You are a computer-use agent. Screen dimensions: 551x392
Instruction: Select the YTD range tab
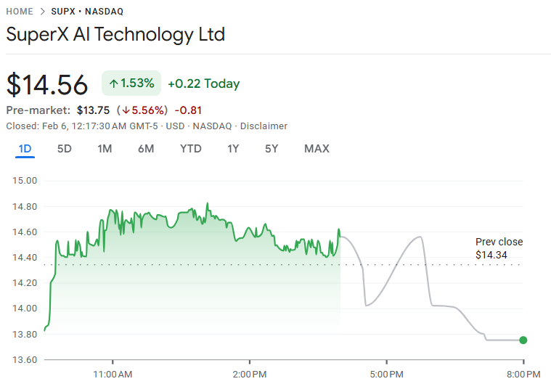tap(191, 149)
